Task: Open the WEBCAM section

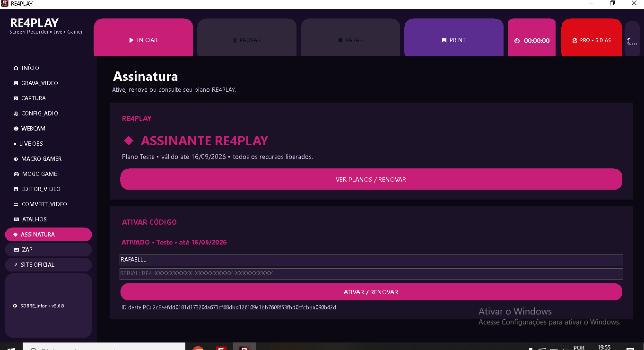Action: point(48,129)
